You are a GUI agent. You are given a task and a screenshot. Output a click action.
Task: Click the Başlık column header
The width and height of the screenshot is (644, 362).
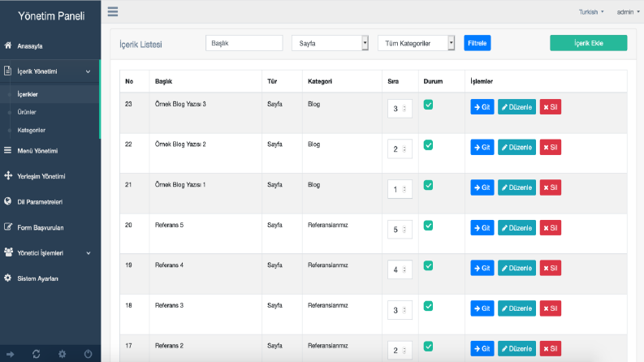point(163,81)
